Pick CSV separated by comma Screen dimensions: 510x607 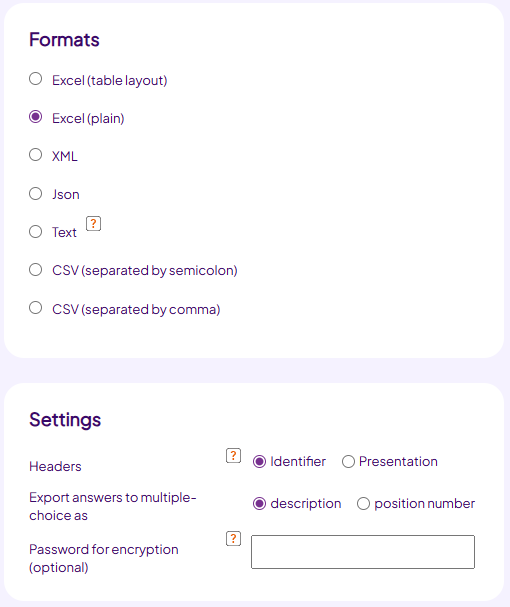36,308
